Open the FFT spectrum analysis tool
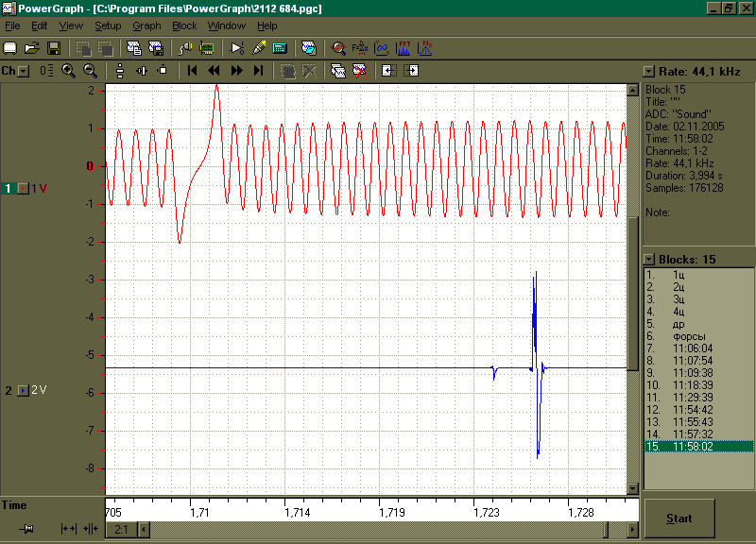The height and width of the screenshot is (544, 756). [x=404, y=48]
